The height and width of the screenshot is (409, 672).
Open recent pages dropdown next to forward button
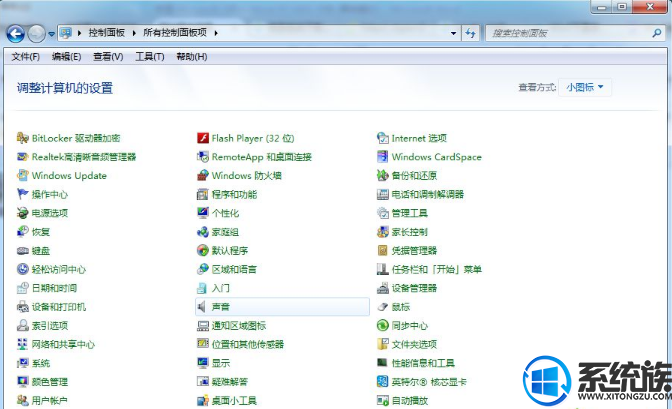(x=51, y=34)
